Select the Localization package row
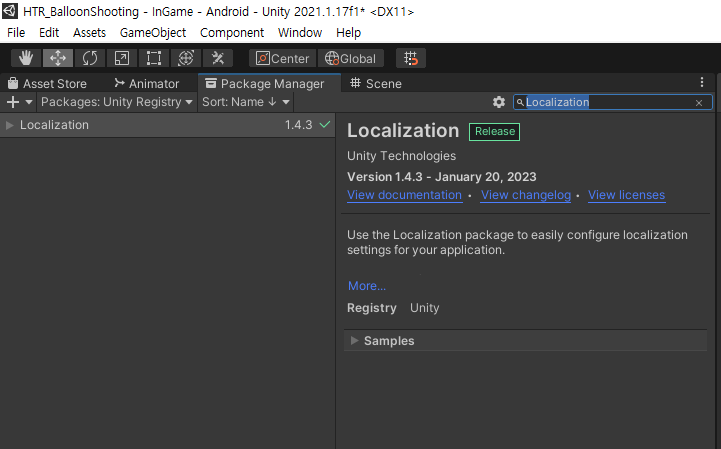This screenshot has height=449, width=721. [167, 125]
